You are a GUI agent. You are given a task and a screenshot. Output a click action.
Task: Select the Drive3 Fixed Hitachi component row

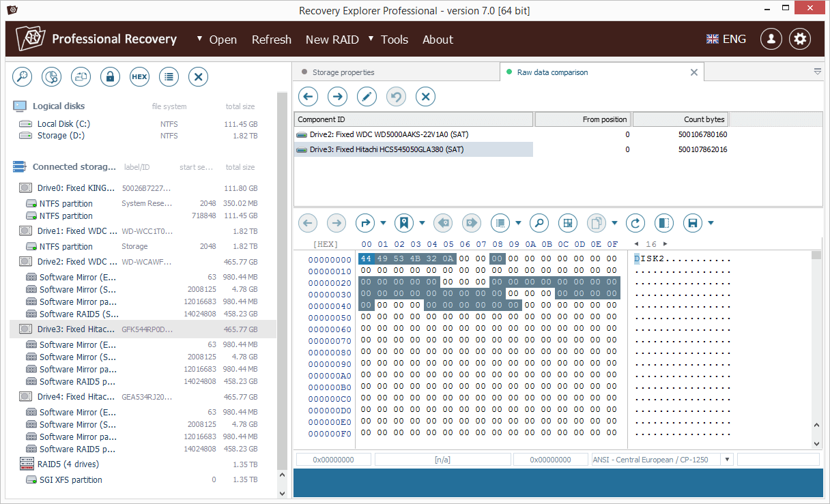[413, 149]
